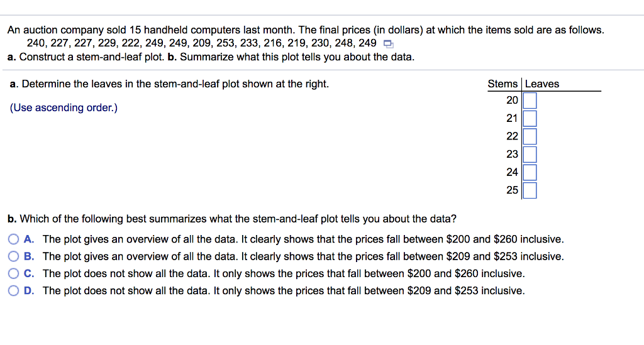
Task: Select answer choice A radio button
Action: coord(14,239)
